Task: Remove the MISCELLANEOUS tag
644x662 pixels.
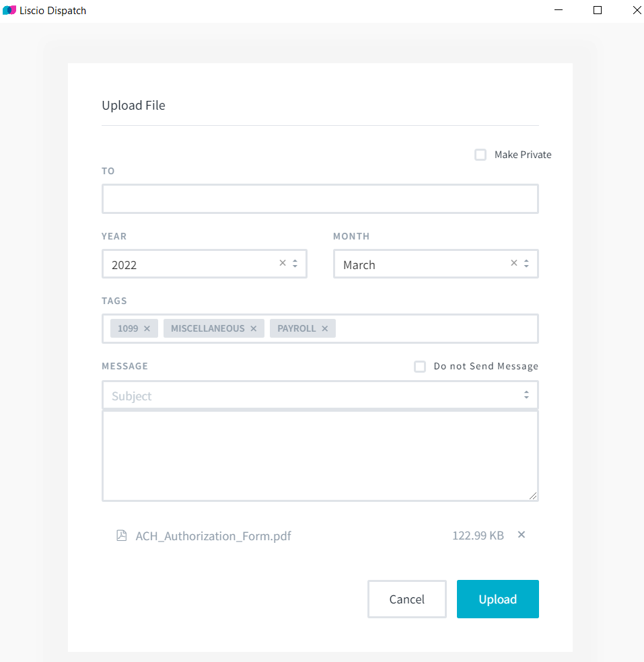Action: [254, 328]
